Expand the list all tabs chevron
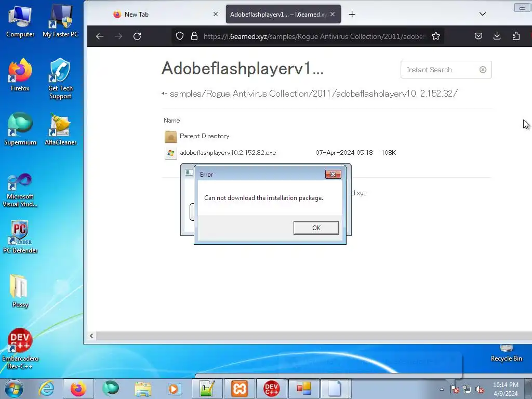The width and height of the screenshot is (532, 399). click(483, 14)
